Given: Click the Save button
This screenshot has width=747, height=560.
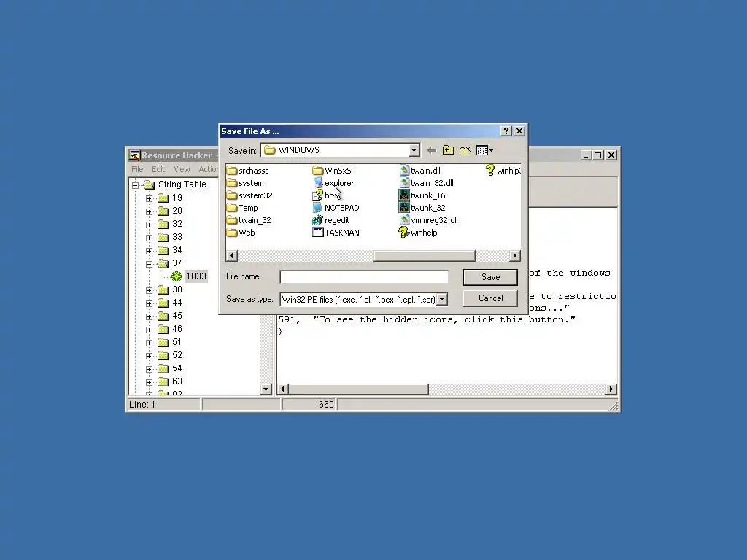Looking at the screenshot, I should pyautogui.click(x=490, y=277).
